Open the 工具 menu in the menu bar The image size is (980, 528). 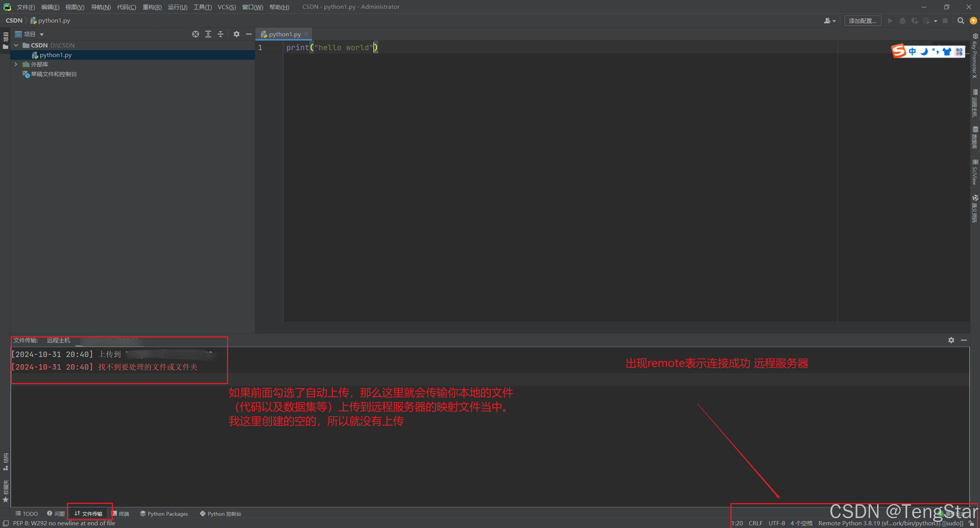(203, 7)
